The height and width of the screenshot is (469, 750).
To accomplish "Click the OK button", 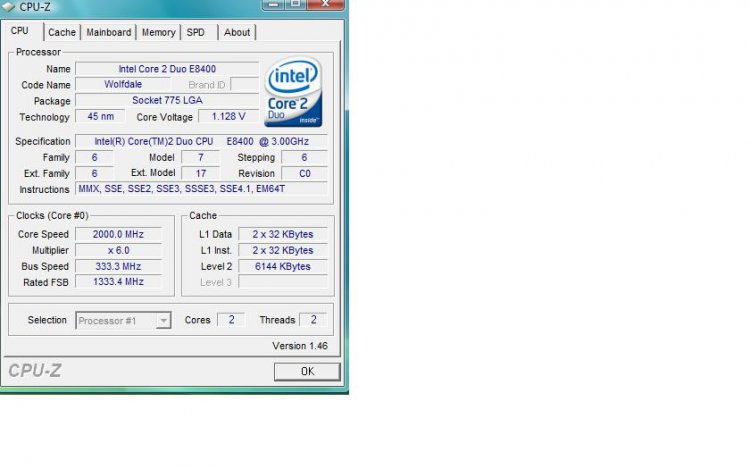I will click(307, 371).
